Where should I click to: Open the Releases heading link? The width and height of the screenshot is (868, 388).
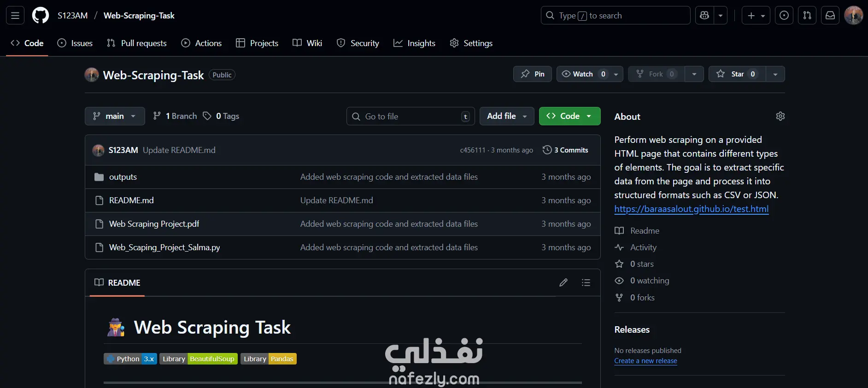pos(632,329)
